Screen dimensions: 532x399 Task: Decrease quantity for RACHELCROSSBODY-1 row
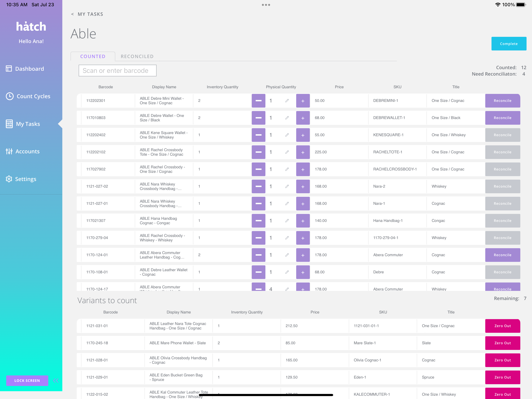coord(259,169)
